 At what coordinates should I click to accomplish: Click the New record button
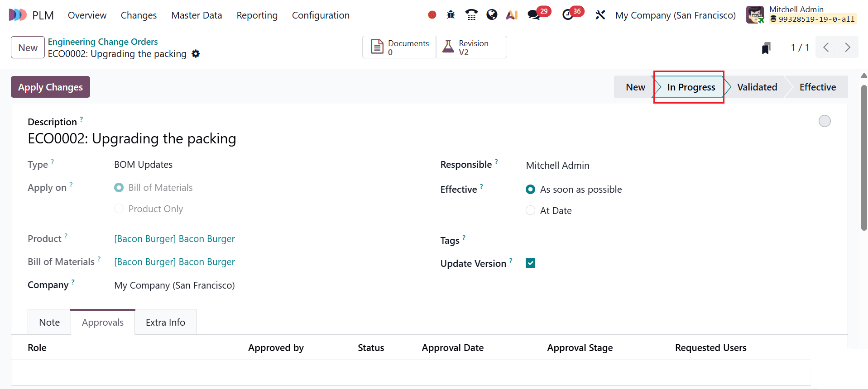click(x=28, y=47)
